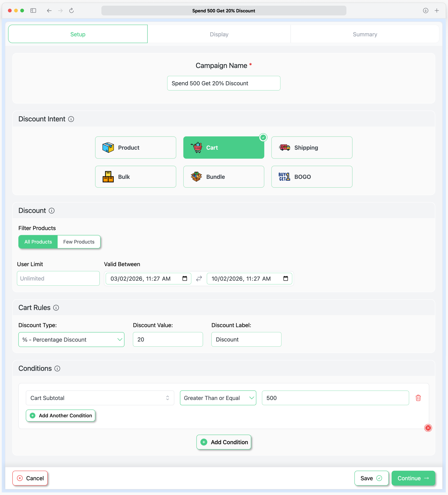Image resolution: width=448 pixels, height=495 pixels.
Task: Open the Greater Than or Equal dropdown
Action: pyautogui.click(x=218, y=398)
